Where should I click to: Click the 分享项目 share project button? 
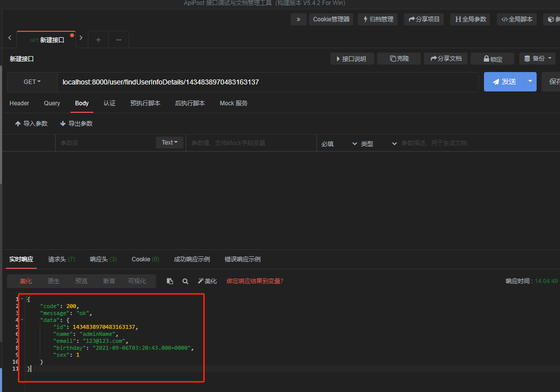[x=424, y=19]
